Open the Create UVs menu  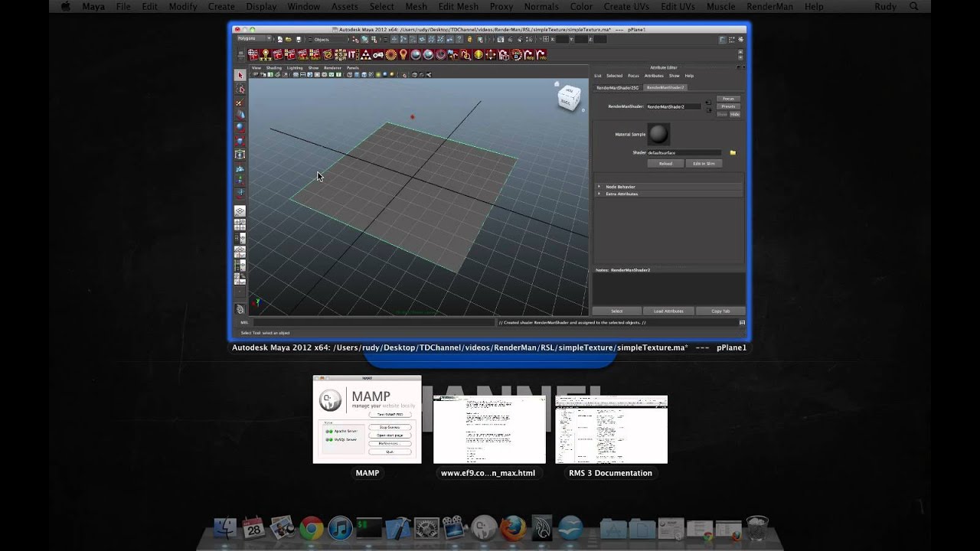pyautogui.click(x=626, y=7)
